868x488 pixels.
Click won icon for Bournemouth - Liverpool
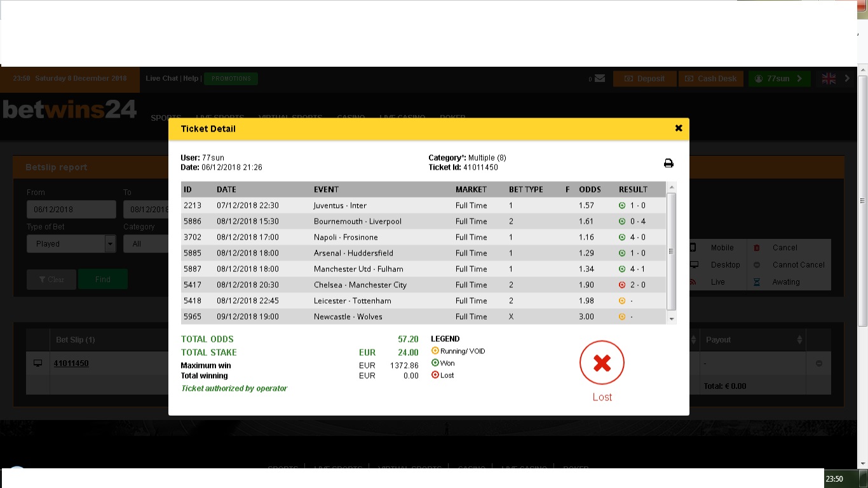pyautogui.click(x=622, y=221)
